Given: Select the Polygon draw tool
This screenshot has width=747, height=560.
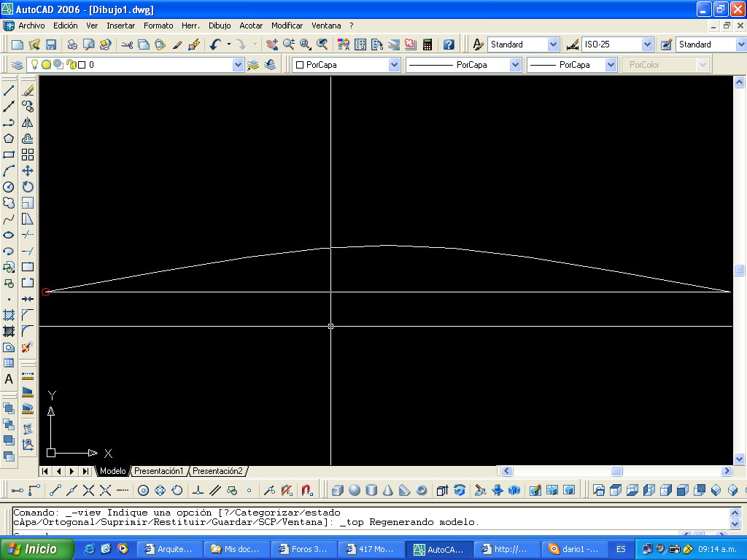Looking at the screenshot, I should click(9, 139).
